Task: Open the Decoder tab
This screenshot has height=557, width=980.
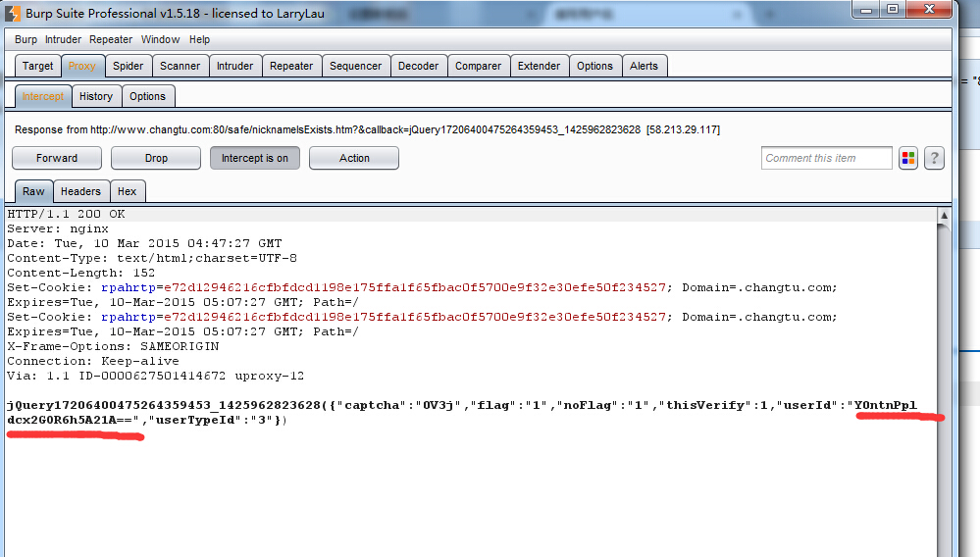Action: point(418,66)
